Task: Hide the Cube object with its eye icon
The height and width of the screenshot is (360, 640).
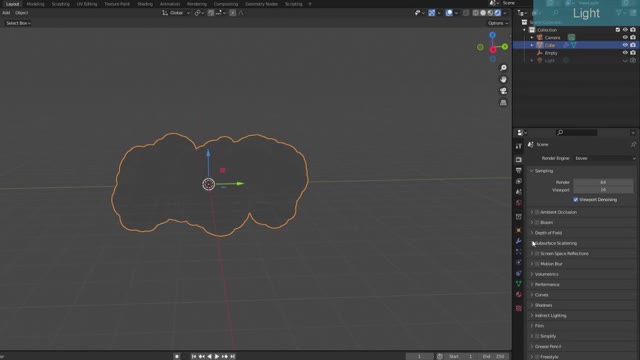Action: (x=625, y=45)
